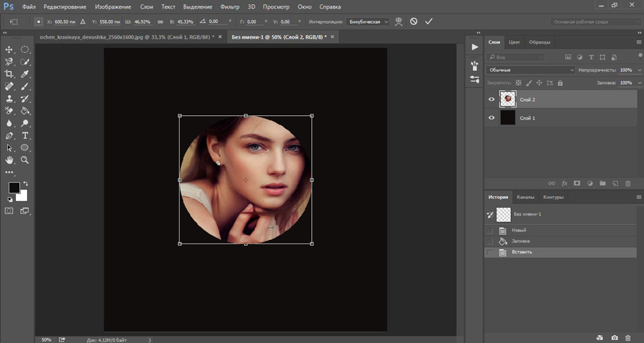Screen dimensions: 644x343
Task: Select the Hand tool
Action: click(x=9, y=160)
